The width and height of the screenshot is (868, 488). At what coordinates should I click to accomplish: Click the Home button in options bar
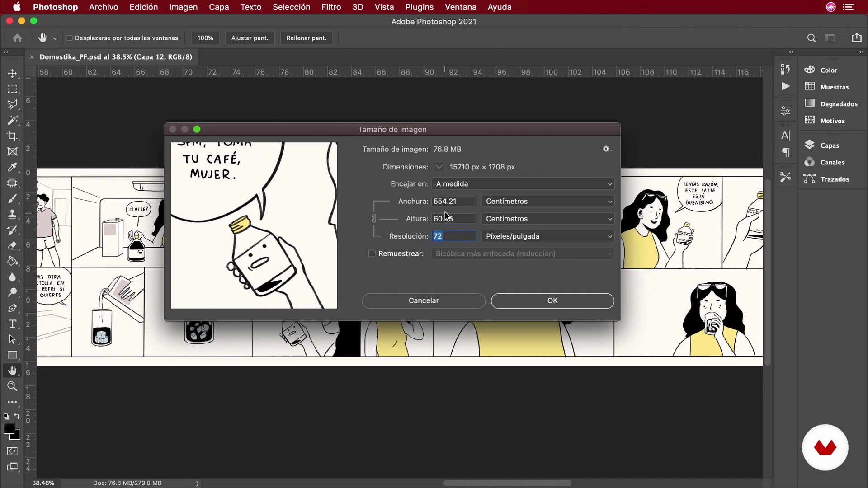pyautogui.click(x=17, y=38)
